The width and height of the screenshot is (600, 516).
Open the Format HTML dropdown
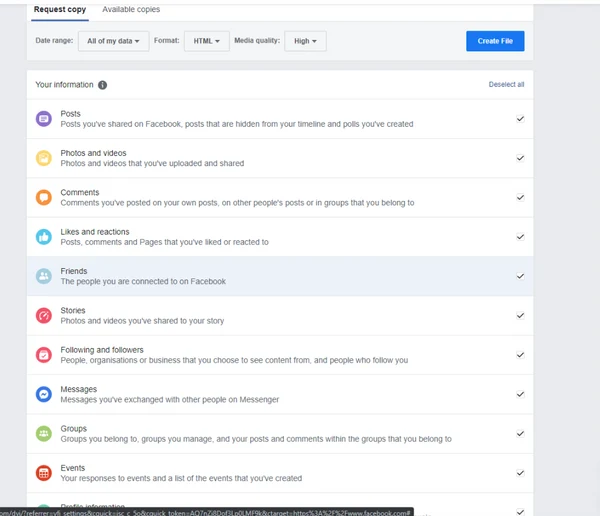[207, 41]
